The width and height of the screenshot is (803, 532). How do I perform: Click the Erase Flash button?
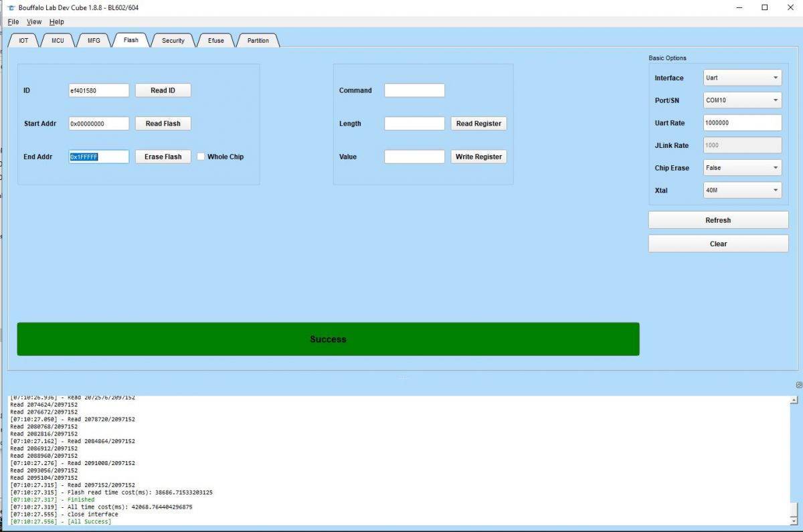(163, 157)
